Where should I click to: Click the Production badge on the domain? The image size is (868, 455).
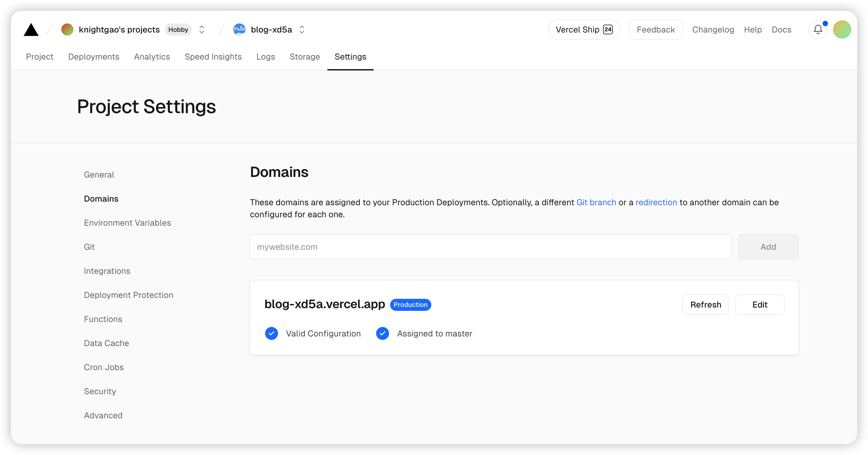(x=411, y=305)
